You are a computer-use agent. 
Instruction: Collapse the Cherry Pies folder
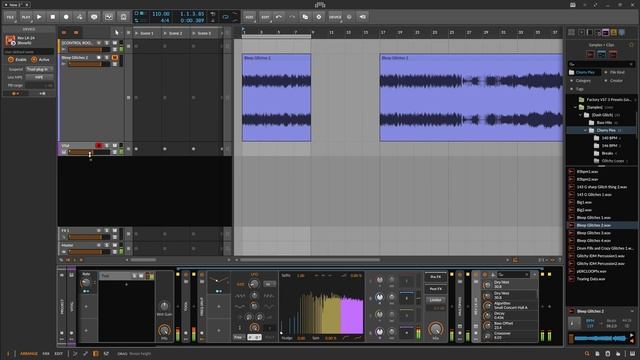(585, 131)
